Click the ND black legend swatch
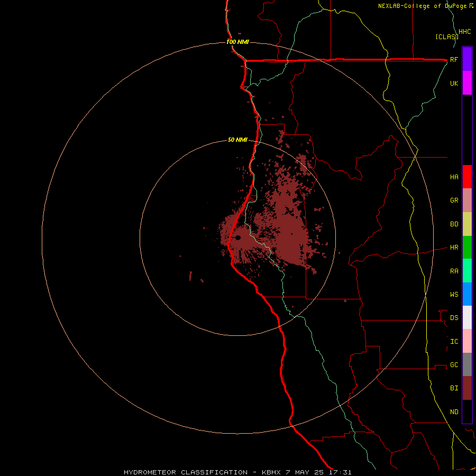476x476 pixels. point(467,411)
